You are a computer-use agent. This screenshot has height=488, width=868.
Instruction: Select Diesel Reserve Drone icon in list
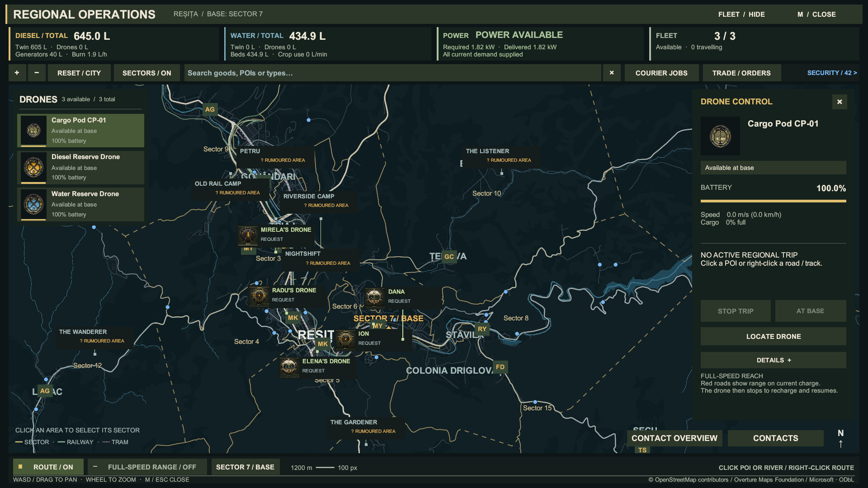click(x=33, y=168)
